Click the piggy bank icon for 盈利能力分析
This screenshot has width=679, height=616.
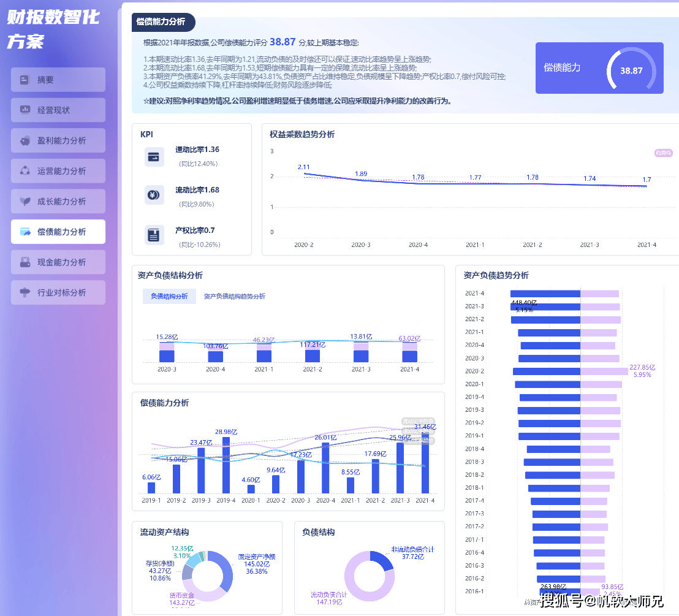[25, 140]
